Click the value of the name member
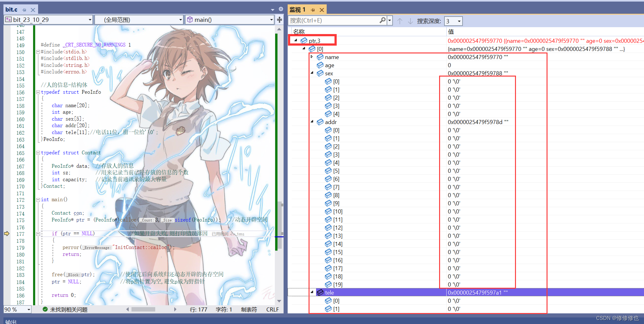This screenshot has height=324, width=644. tap(478, 57)
